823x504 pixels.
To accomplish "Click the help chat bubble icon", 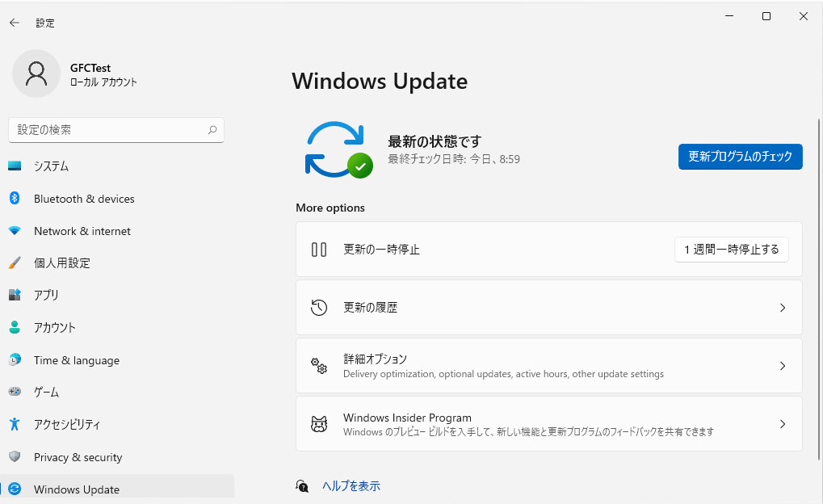I will coord(302,486).
